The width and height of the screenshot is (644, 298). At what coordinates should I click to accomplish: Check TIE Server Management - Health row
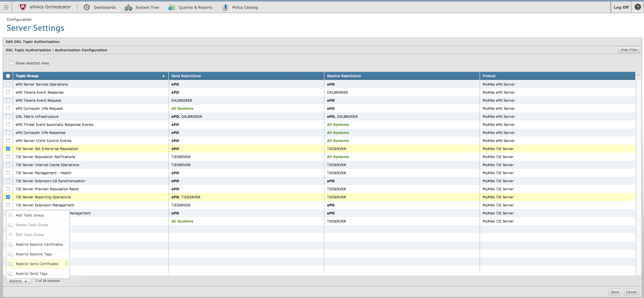[8, 173]
